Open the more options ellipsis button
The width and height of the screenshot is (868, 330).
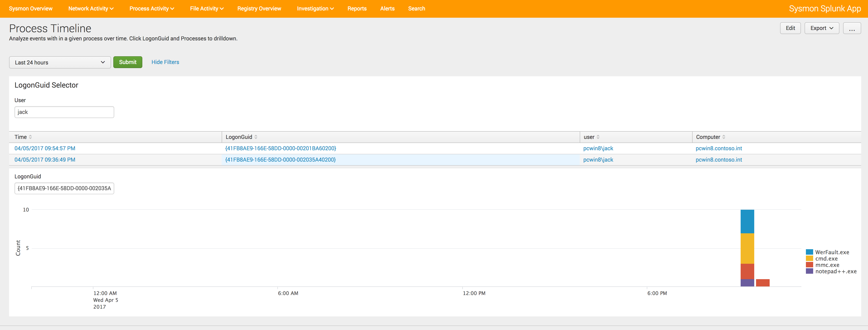pos(852,28)
